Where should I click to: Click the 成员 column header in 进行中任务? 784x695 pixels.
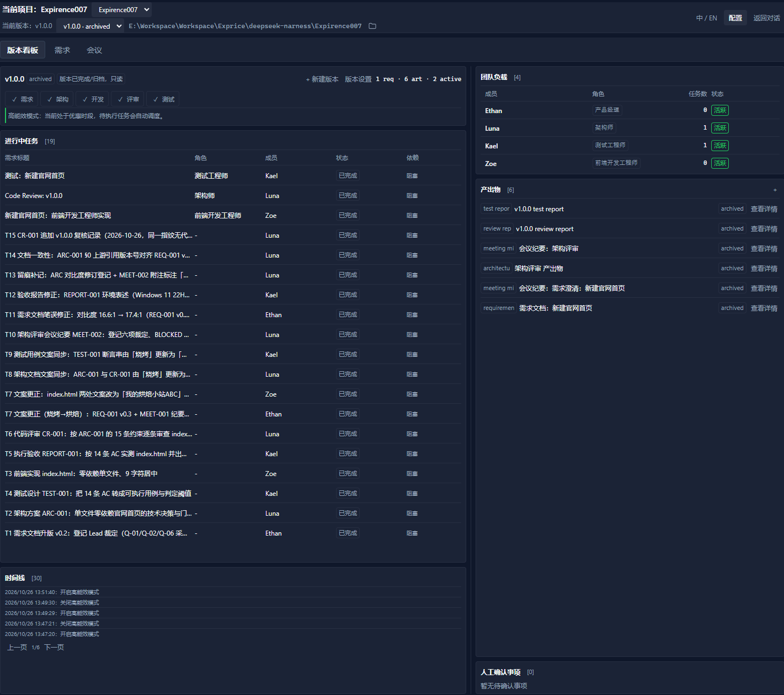click(271, 158)
